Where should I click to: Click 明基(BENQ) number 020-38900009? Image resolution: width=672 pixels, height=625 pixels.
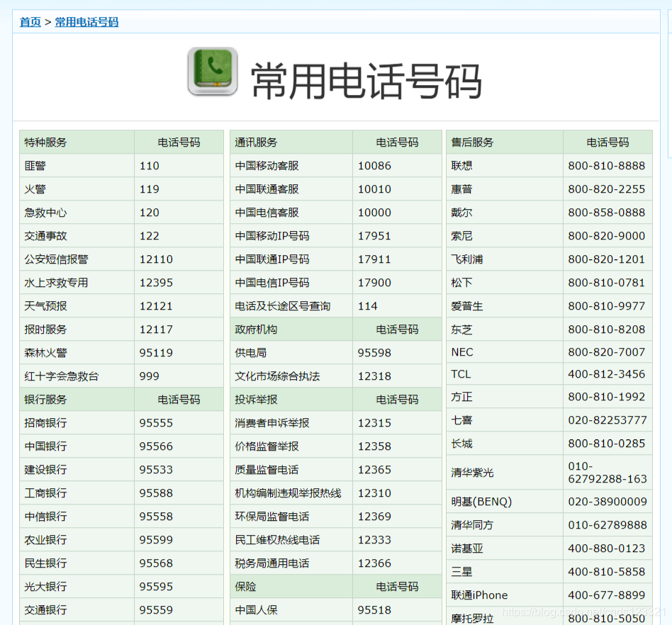[607, 502]
